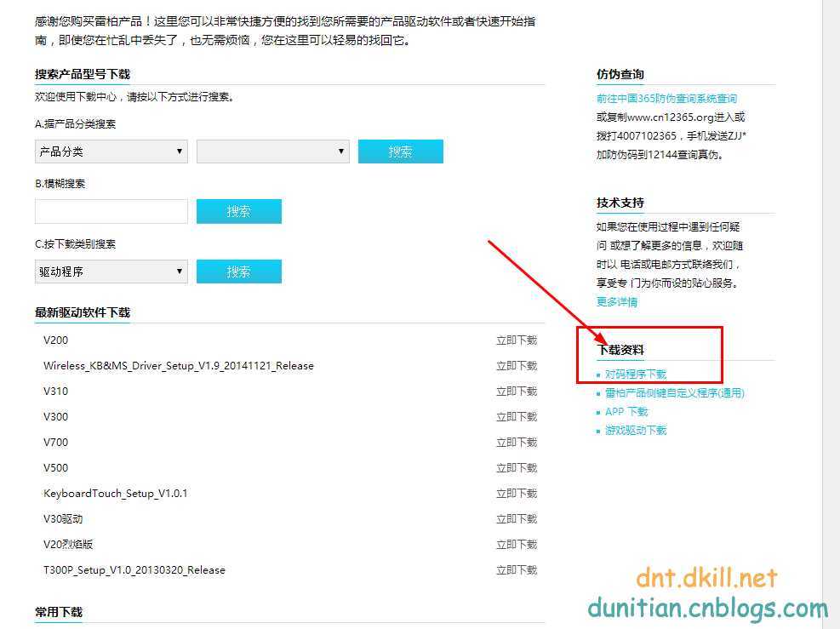840x629 pixels.
Task: Click 立即下载 in the V700 row
Action: click(517, 443)
